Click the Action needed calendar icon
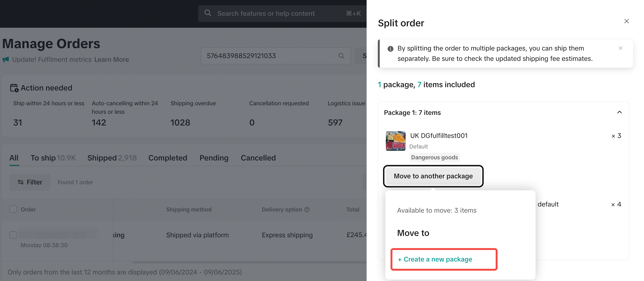 tap(14, 88)
